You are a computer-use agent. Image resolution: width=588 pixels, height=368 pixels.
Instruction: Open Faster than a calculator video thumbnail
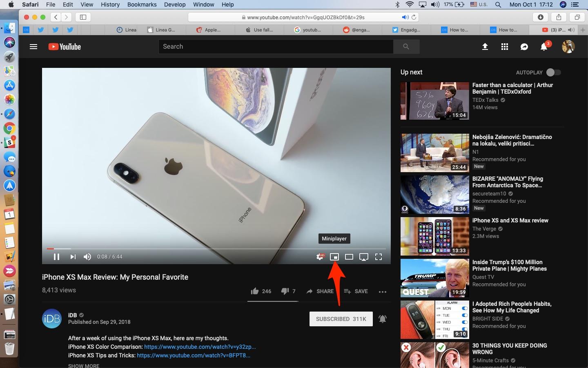pos(435,101)
